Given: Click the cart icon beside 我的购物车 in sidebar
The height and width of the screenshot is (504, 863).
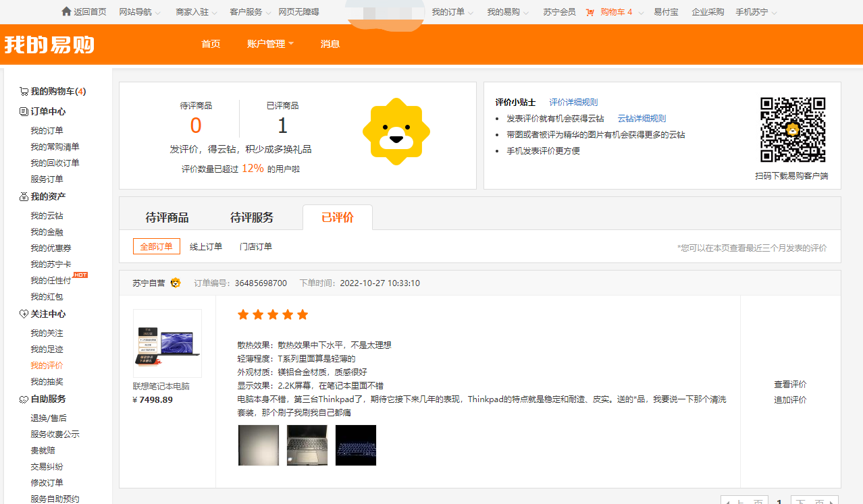Looking at the screenshot, I should [24, 92].
